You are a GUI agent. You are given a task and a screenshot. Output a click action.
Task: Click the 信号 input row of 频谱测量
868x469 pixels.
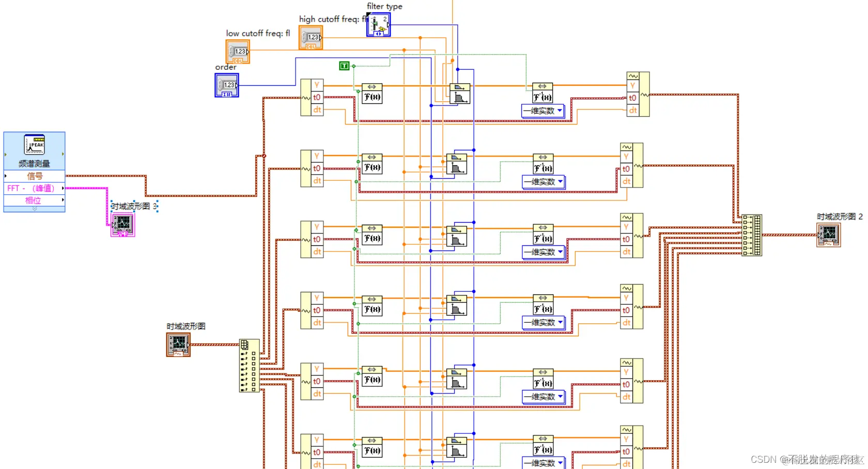(x=35, y=176)
